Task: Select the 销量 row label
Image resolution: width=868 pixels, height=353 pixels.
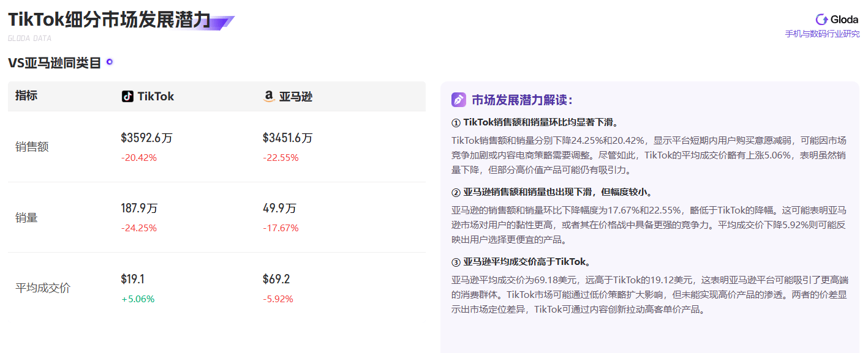Action: click(x=26, y=217)
